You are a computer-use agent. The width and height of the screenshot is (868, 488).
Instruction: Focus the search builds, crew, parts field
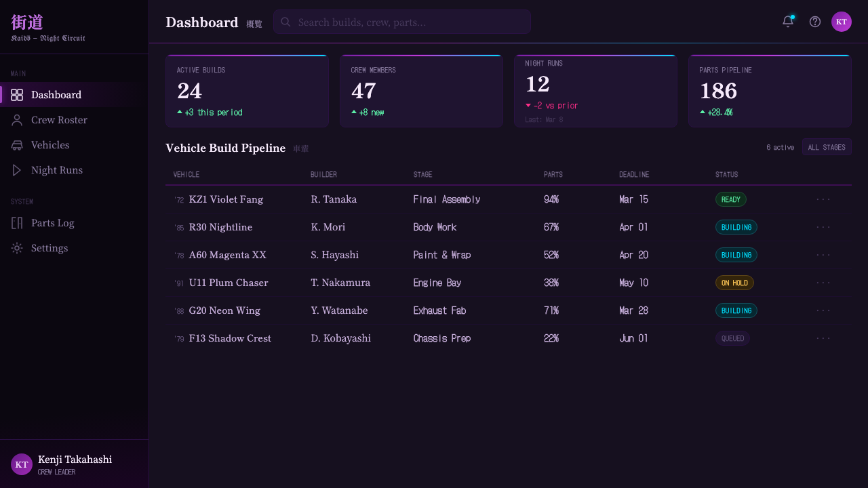(402, 22)
